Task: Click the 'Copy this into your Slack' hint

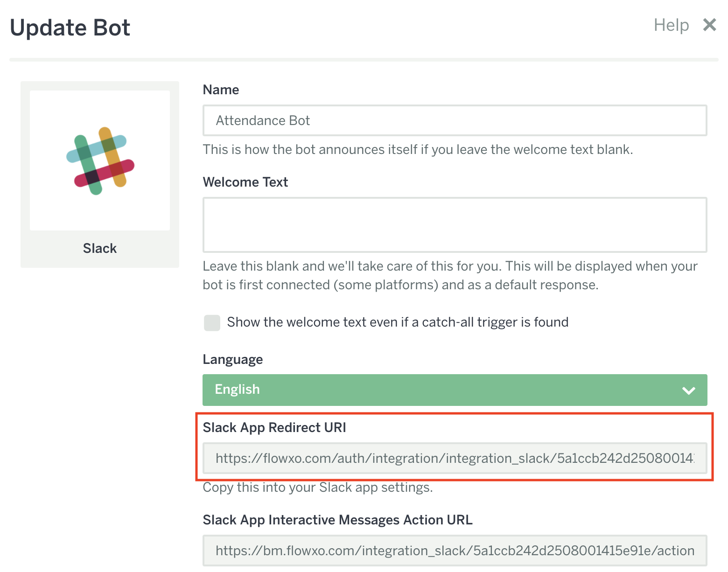Action: click(x=317, y=488)
